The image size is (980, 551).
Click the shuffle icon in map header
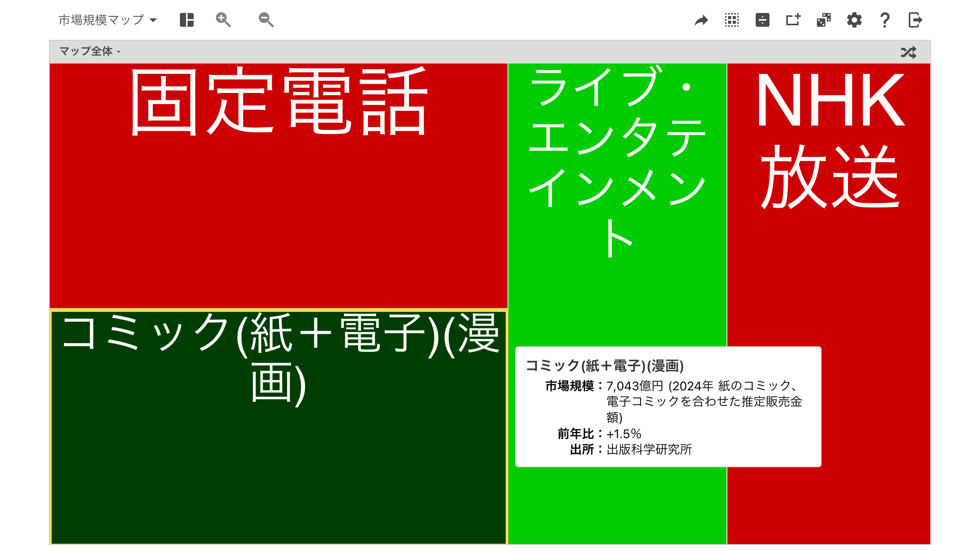click(x=908, y=52)
